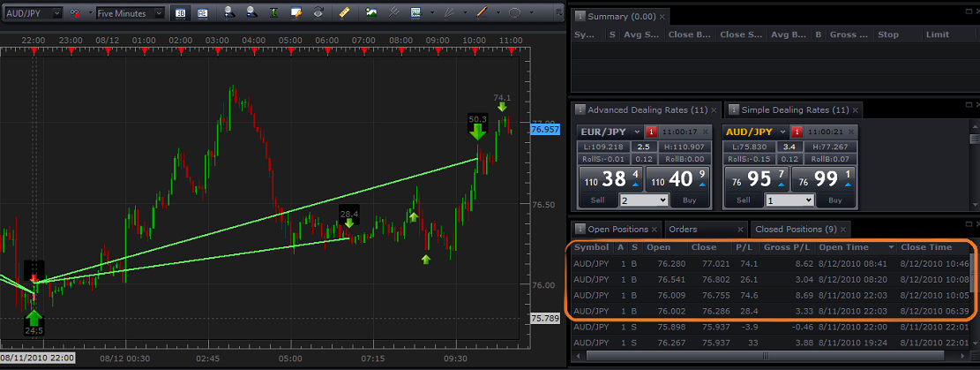Image resolution: width=980 pixels, height=370 pixels.
Task: Open AUD/JPY amount dropdown showing 1
Action: [789, 200]
